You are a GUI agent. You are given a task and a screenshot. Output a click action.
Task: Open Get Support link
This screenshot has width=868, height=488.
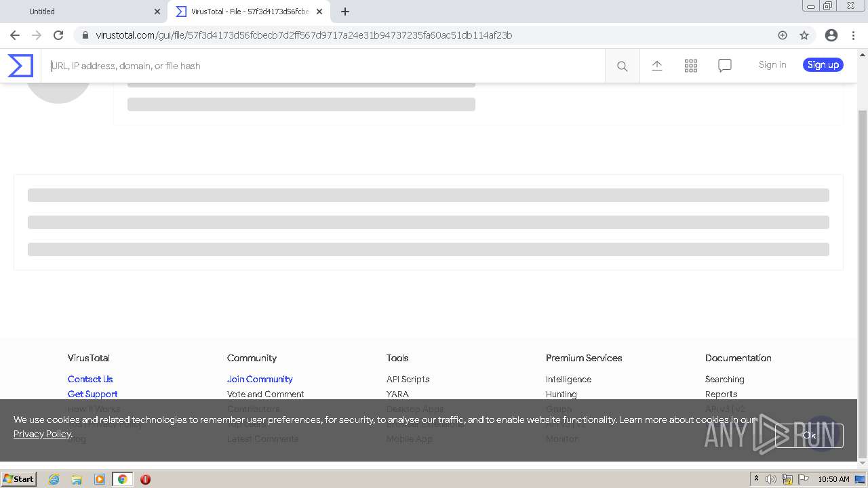[x=92, y=394]
